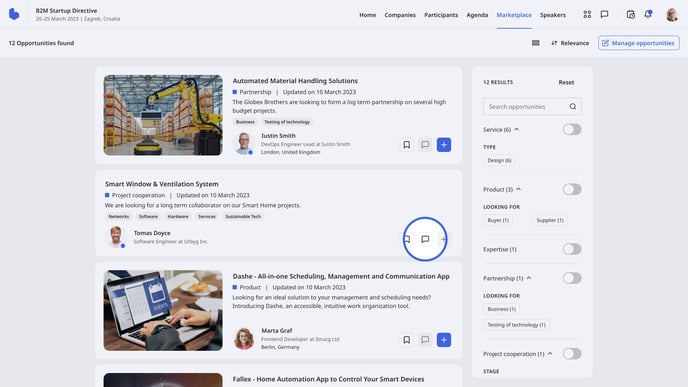Open the warehouse robot thumbnail image
Viewport: 688px width, 387px height.
tap(163, 115)
